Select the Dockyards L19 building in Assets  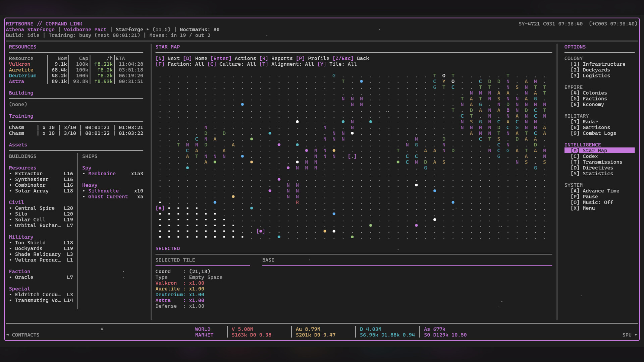(x=41, y=248)
